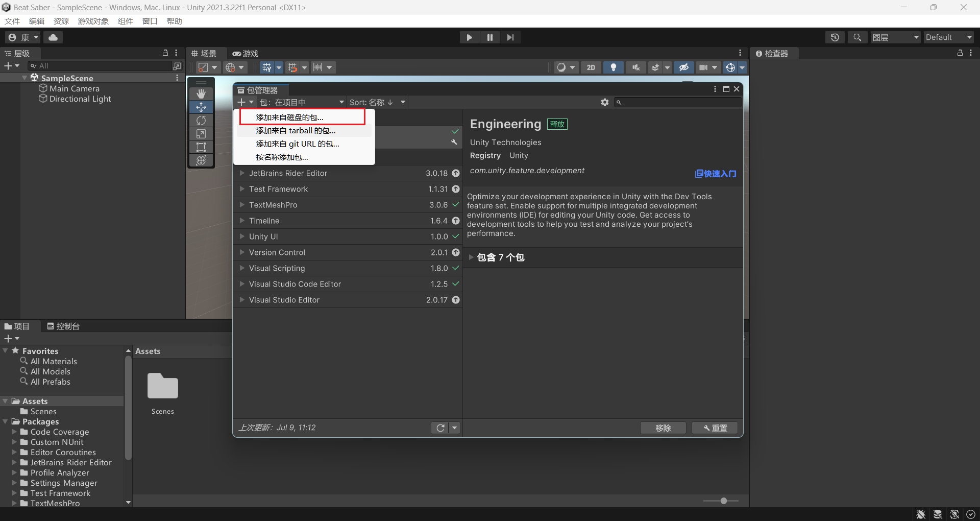This screenshot has width=980, height=521.
Task: Toggle 2D scene view mode
Action: 591,67
